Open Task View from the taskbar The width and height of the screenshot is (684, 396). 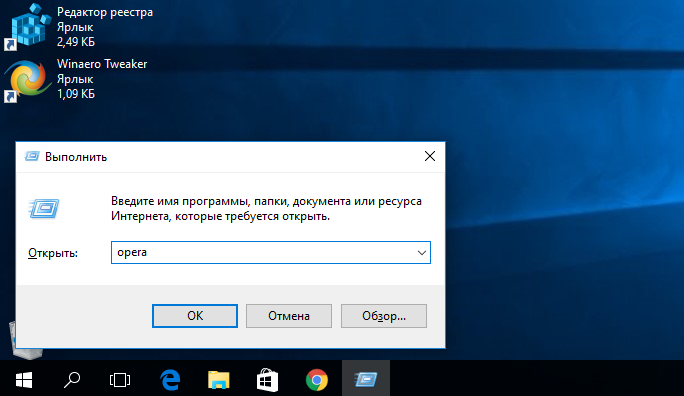pos(120,379)
